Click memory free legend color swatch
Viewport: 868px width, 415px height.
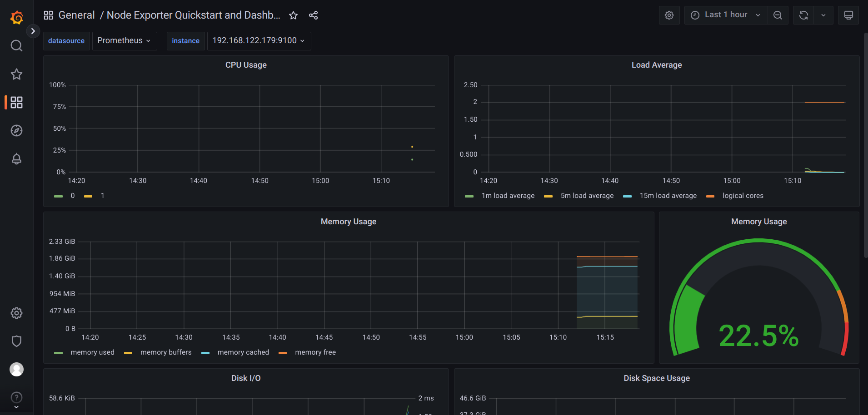tap(283, 353)
